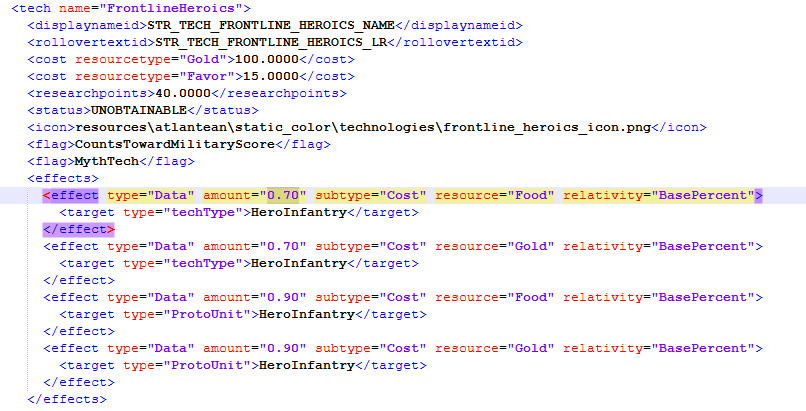Click the highlighted closing </effect> tag
Screen dimensions: 806x411
(x=79, y=229)
